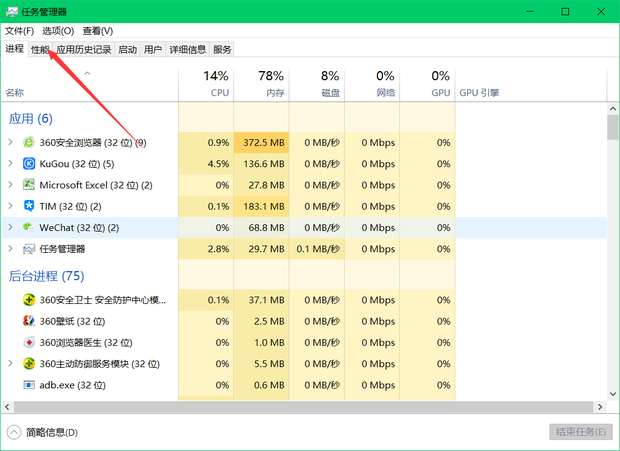Switch to the 服务 tab
This screenshot has width=620, height=451.
click(x=222, y=49)
